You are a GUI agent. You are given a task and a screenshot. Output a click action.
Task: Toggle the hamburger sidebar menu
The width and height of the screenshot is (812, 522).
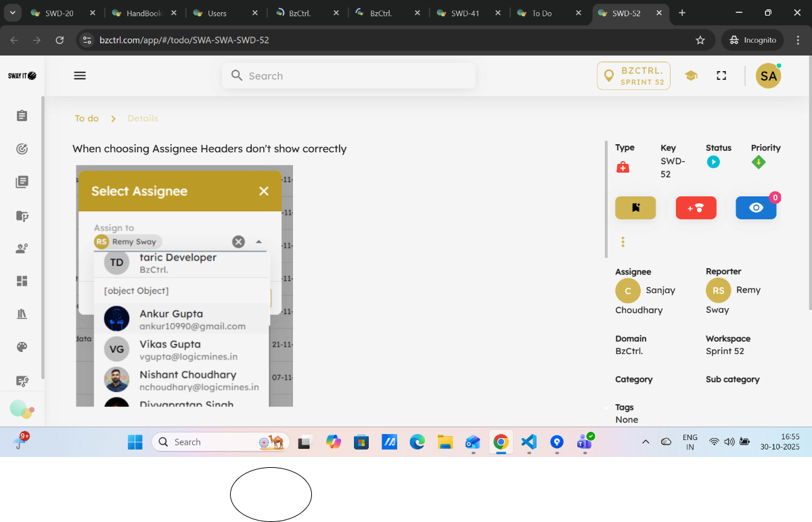(80, 76)
